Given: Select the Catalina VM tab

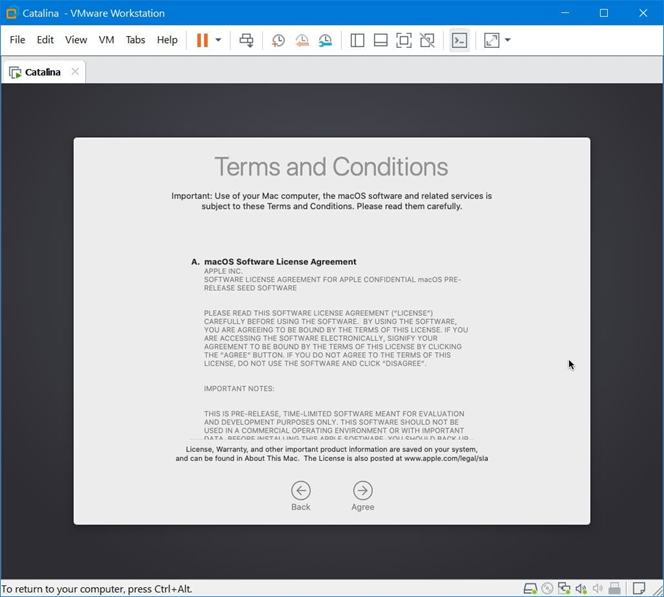Looking at the screenshot, I should tap(43, 72).
